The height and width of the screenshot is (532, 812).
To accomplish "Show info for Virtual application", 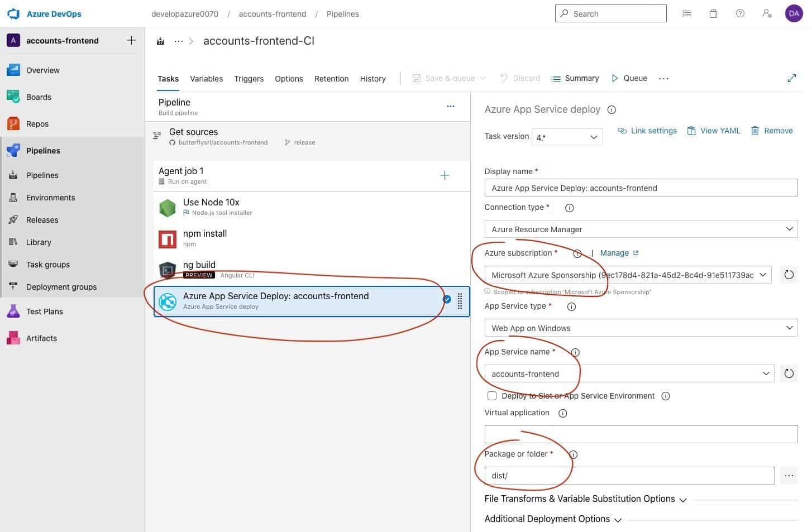I will (x=562, y=413).
